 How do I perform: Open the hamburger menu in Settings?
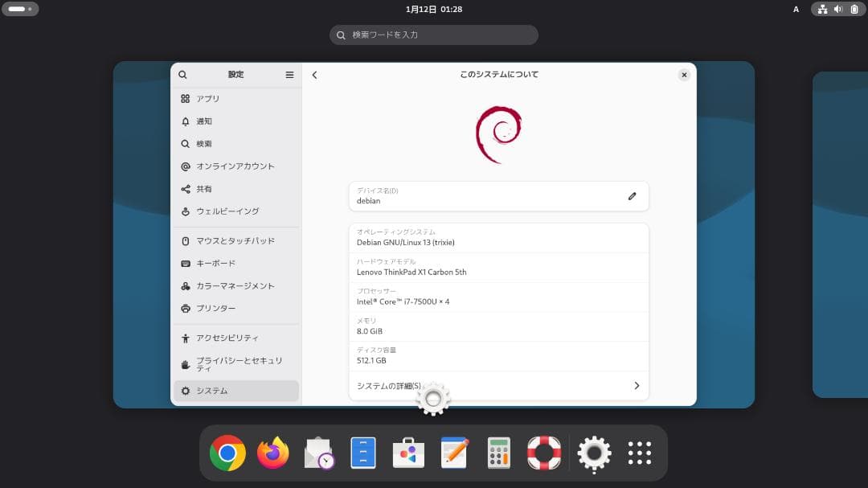tap(289, 74)
